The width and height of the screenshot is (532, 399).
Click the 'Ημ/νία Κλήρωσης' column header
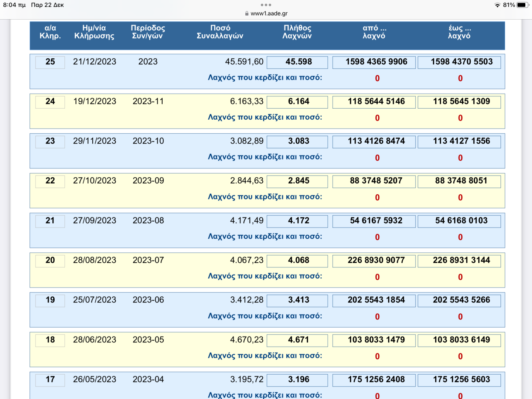[94, 32]
